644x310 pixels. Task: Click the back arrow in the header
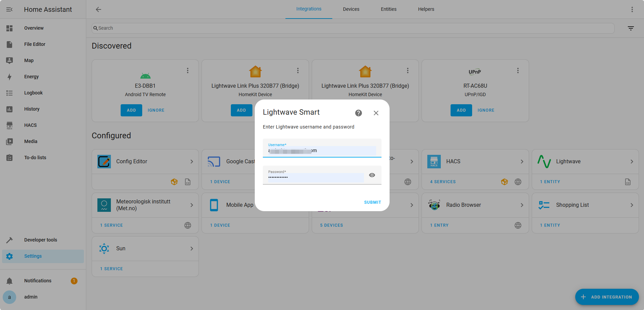[98, 9]
